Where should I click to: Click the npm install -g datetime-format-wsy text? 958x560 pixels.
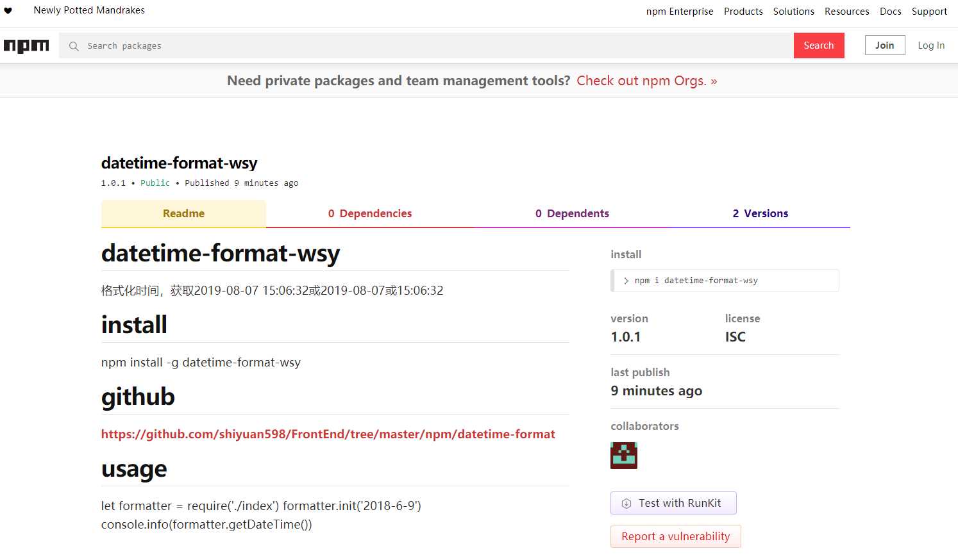pos(201,363)
